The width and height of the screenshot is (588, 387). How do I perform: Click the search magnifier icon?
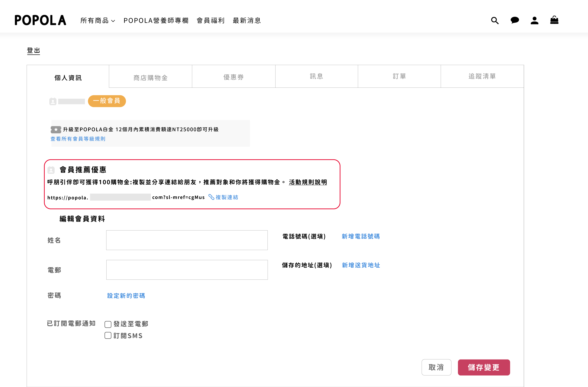pyautogui.click(x=495, y=20)
